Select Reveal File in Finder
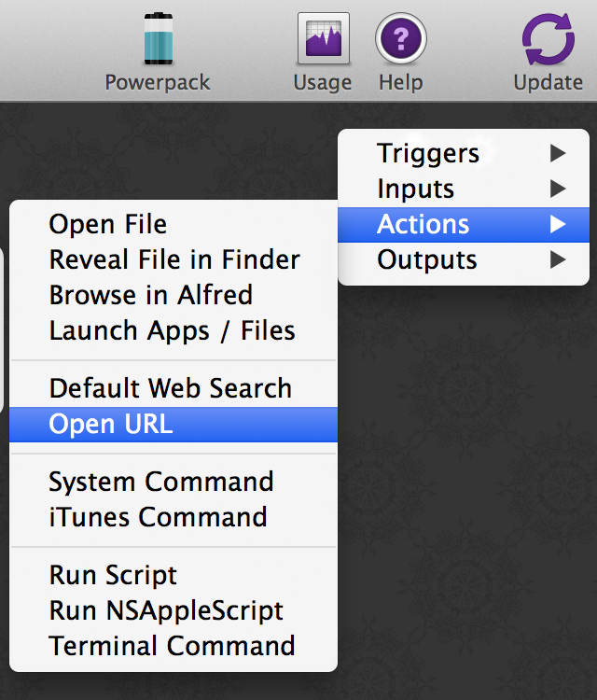597x700 pixels. point(174,259)
